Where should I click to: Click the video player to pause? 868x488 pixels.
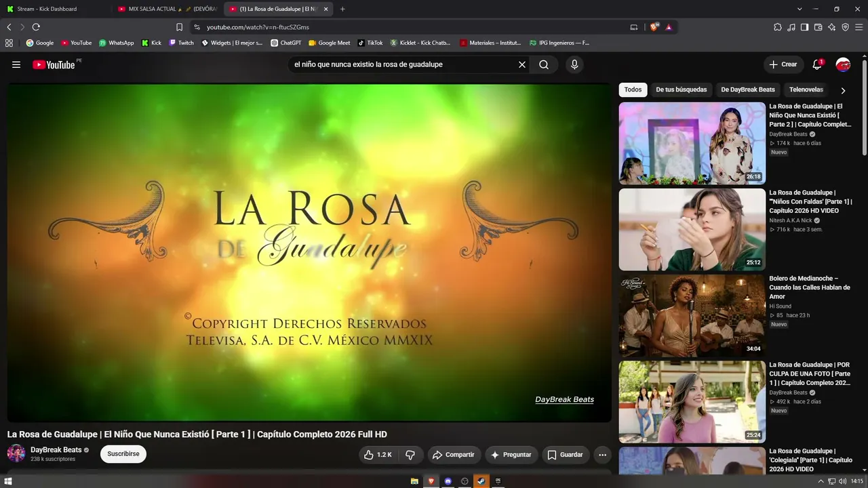click(309, 253)
